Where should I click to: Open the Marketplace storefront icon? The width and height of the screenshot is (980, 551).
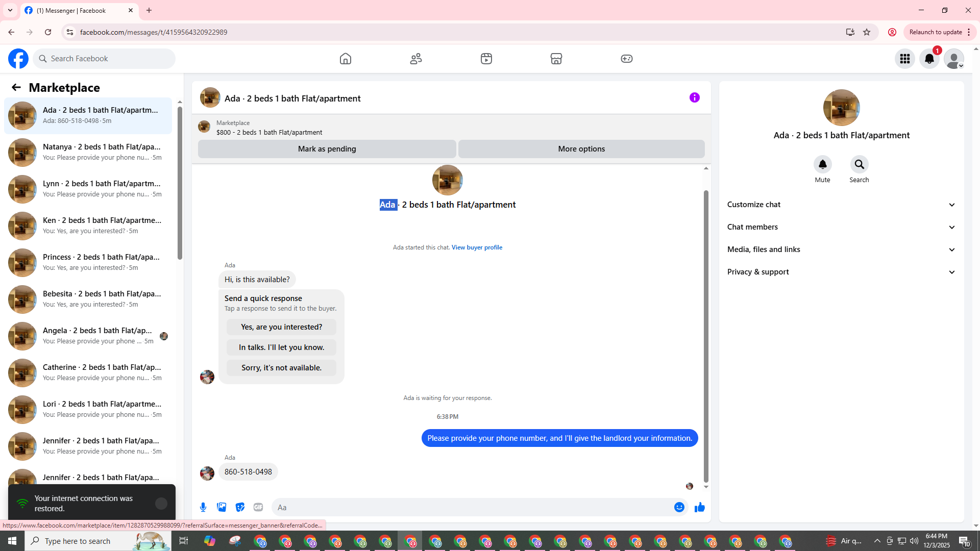[556, 59]
